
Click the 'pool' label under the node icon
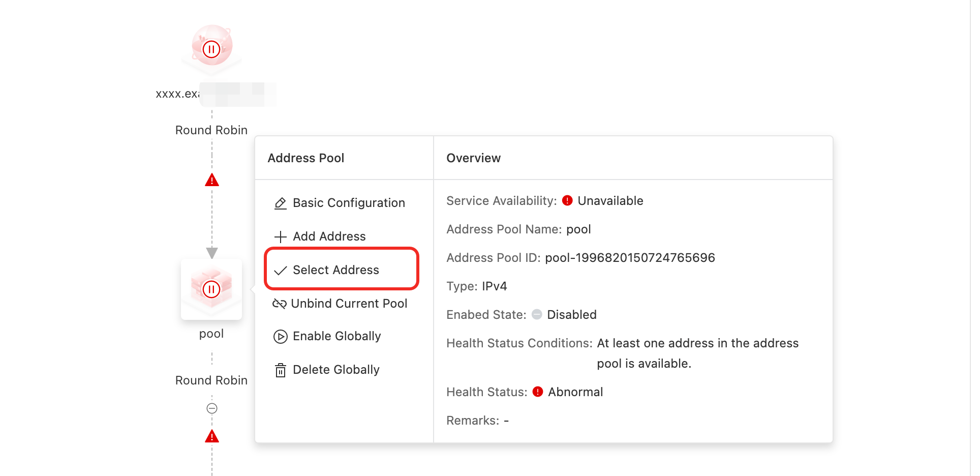[x=211, y=334]
